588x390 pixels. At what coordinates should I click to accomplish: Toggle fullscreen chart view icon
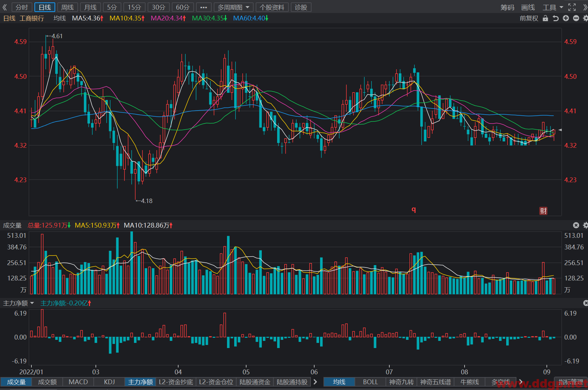coord(572,7)
